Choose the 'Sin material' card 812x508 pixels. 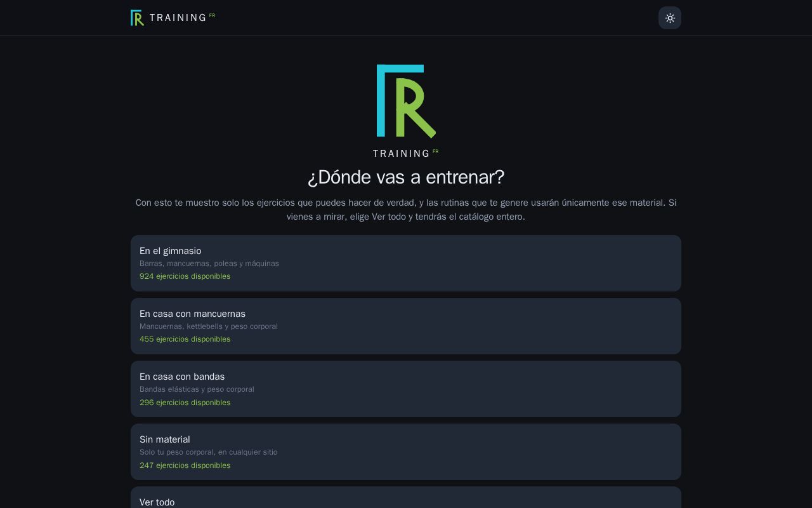[x=406, y=451]
